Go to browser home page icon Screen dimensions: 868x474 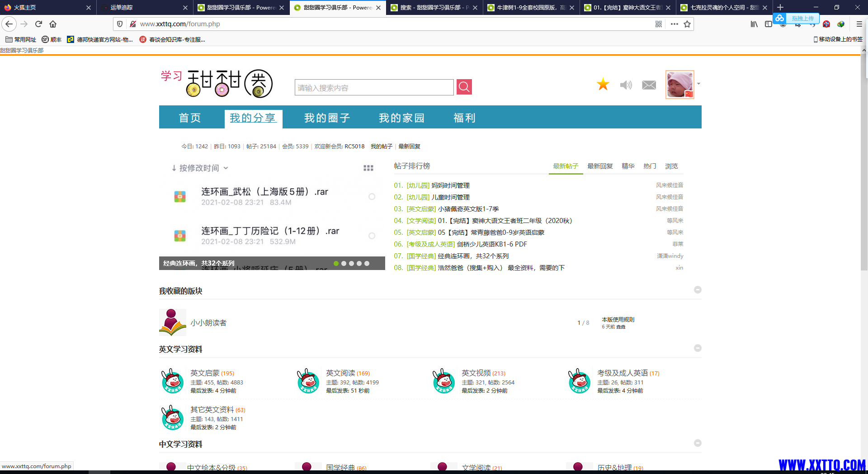(53, 24)
